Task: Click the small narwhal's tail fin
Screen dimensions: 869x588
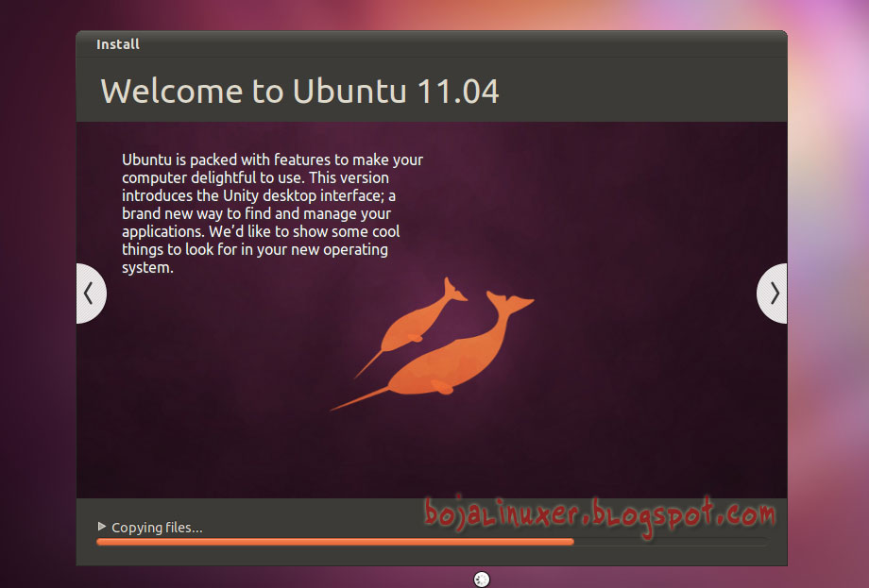Action: point(453,290)
